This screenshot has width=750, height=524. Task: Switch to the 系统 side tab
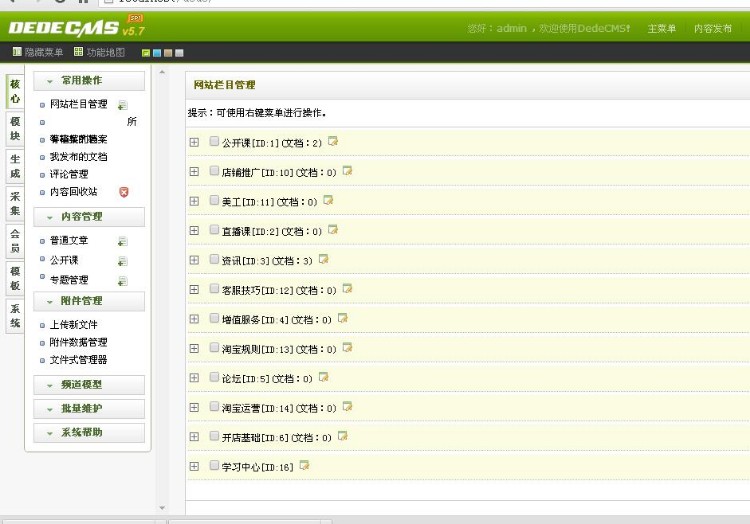pyautogui.click(x=15, y=316)
